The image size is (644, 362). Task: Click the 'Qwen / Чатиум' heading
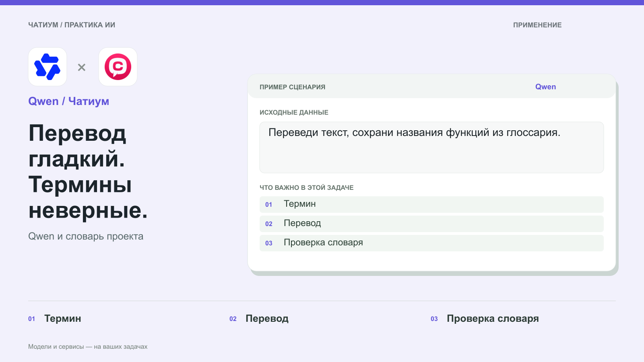click(x=69, y=101)
